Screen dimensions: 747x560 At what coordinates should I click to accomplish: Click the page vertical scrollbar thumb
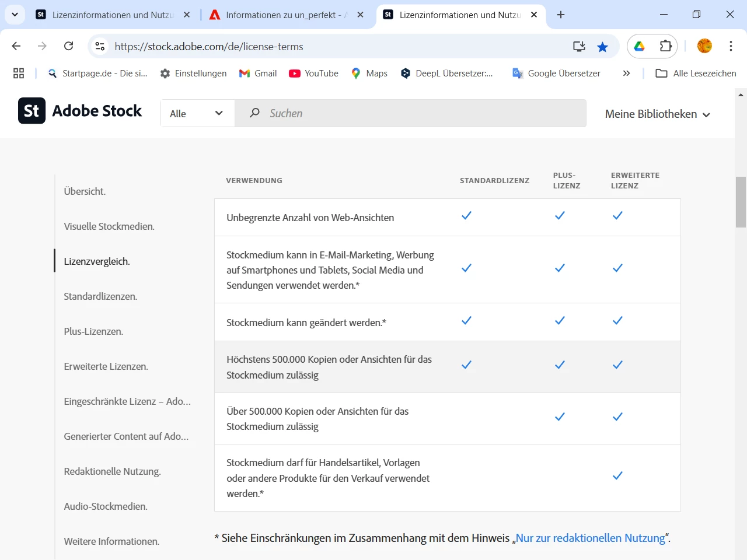(741, 202)
